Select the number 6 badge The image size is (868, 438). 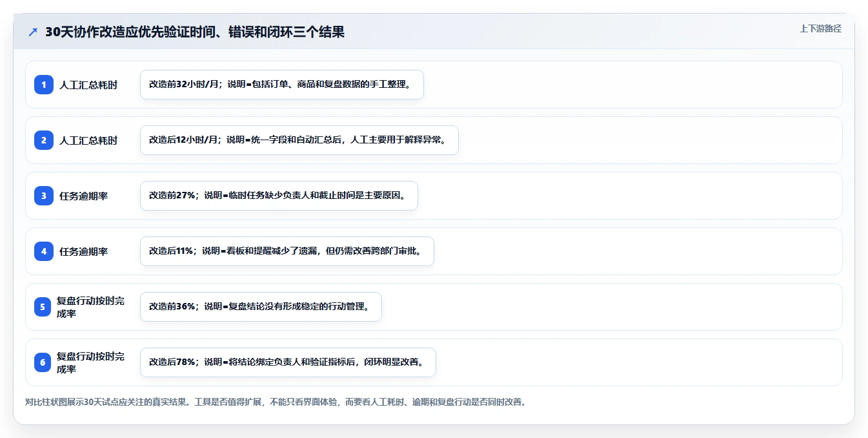pyautogui.click(x=43, y=362)
